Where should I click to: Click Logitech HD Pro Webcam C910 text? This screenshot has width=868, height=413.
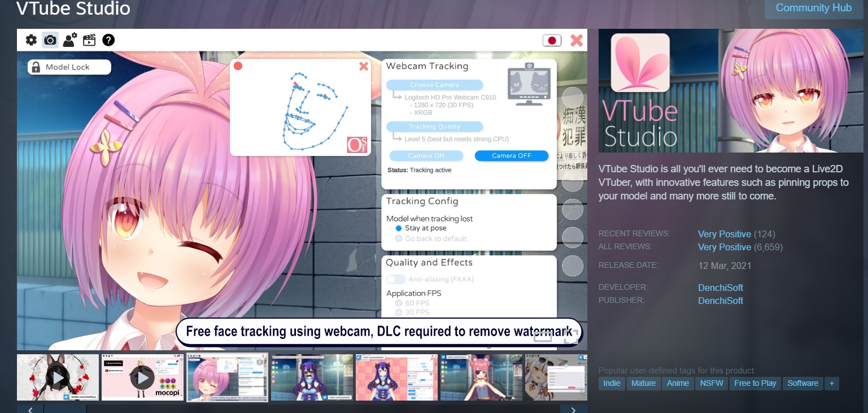(x=450, y=98)
